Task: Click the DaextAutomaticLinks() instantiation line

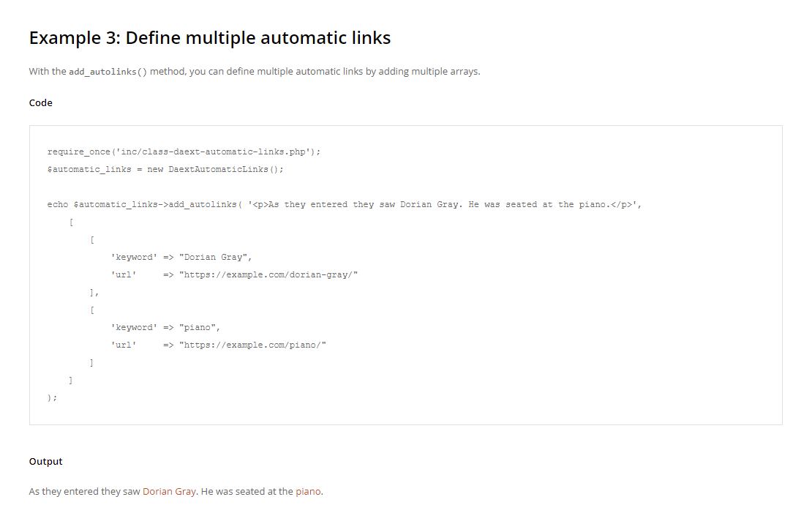Action: 165,169
